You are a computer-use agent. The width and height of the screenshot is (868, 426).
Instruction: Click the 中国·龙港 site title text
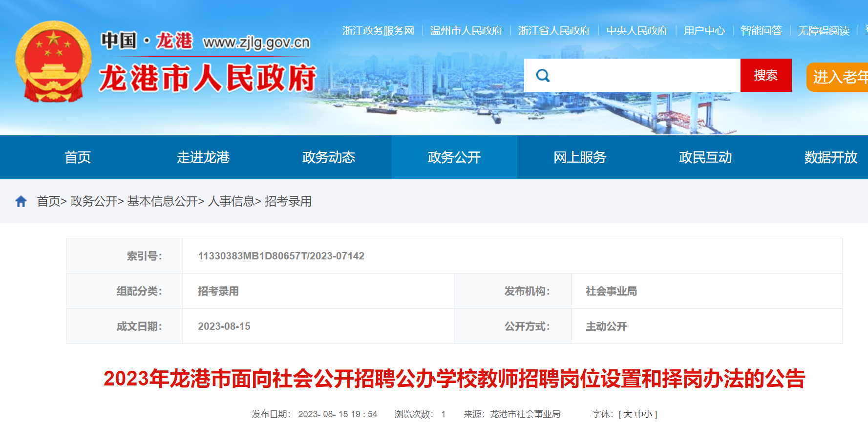coord(147,41)
